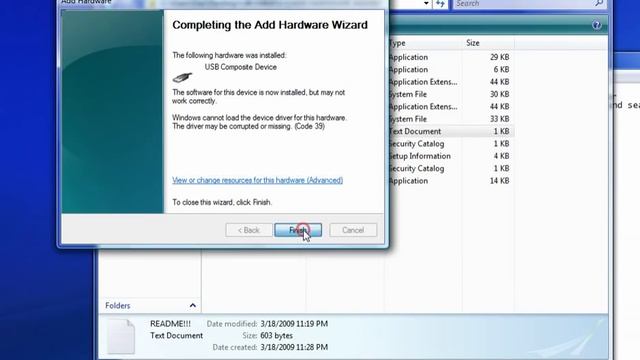This screenshot has height=360, width=640.
Task: Collapse the Folders pane chevron
Action: (193, 305)
